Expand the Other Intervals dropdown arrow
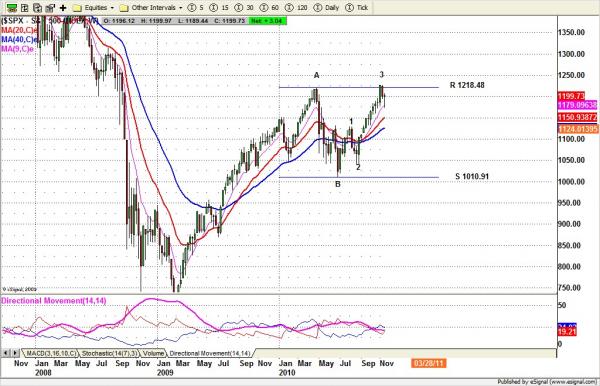This screenshot has width=600, height=386. pyautogui.click(x=181, y=8)
